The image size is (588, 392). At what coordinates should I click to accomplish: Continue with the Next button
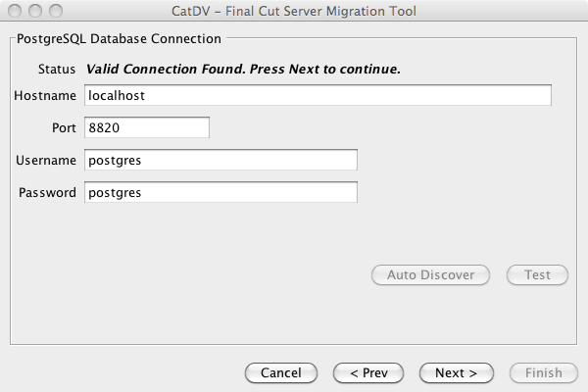tap(457, 372)
